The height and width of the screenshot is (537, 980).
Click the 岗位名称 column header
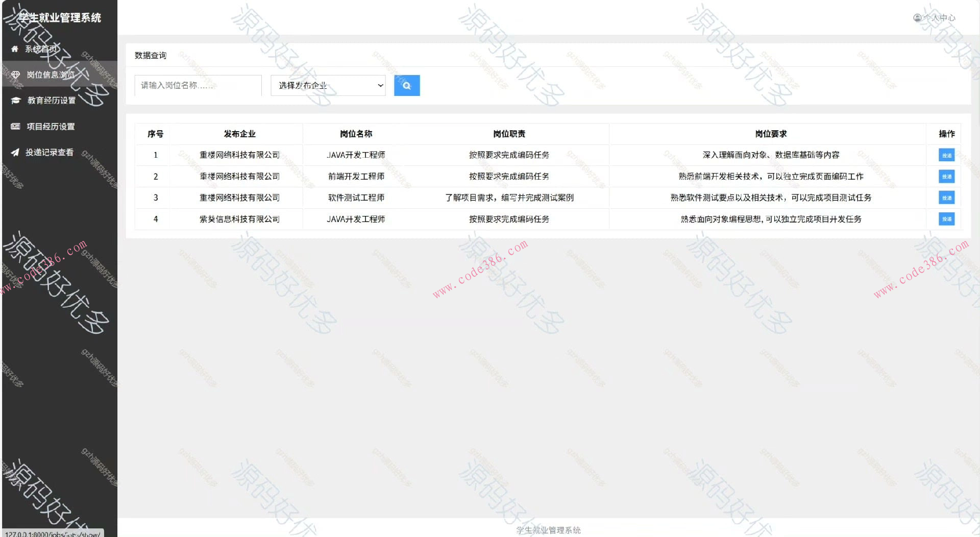point(356,134)
